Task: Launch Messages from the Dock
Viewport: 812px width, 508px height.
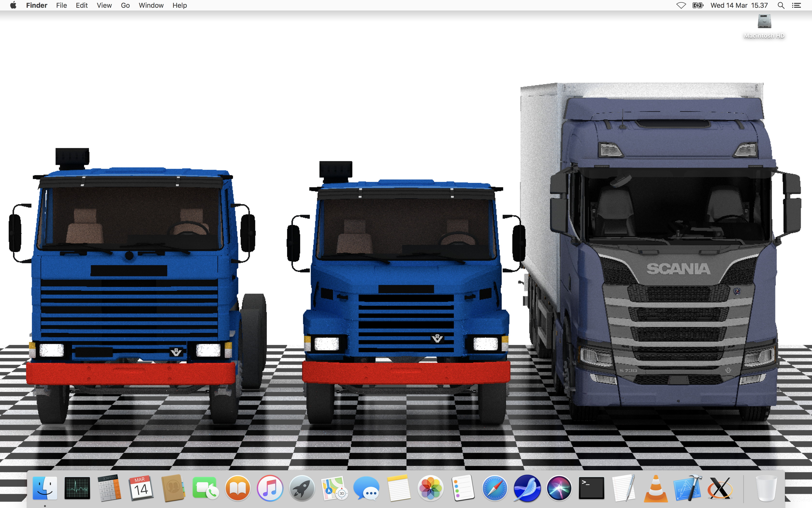Action: pos(366,488)
